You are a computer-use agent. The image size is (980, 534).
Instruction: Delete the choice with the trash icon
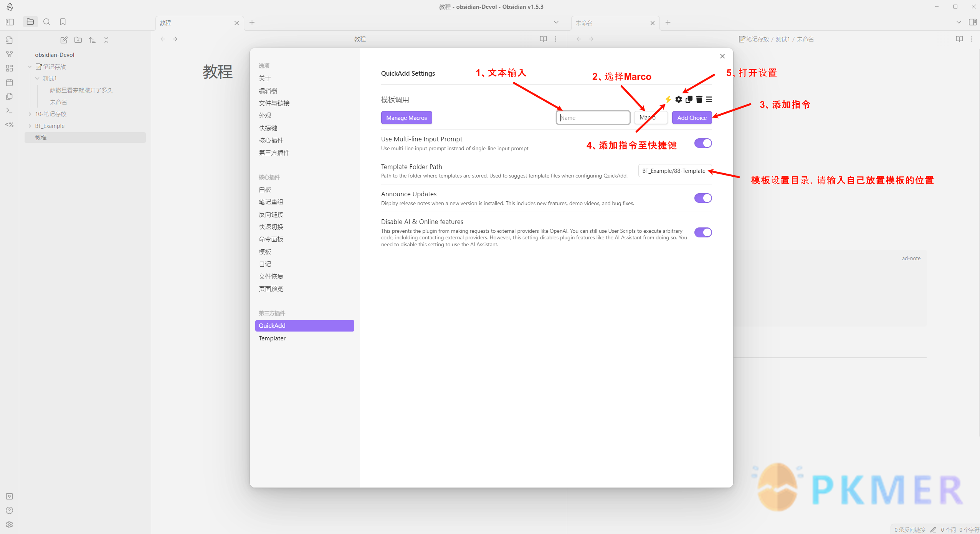699,100
